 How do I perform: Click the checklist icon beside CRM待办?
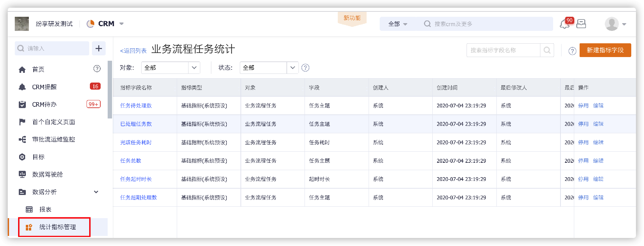pyautogui.click(x=22, y=104)
